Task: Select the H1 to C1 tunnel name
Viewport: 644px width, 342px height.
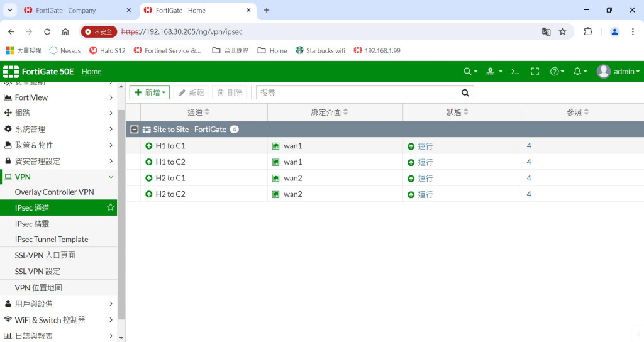Action: click(x=170, y=146)
